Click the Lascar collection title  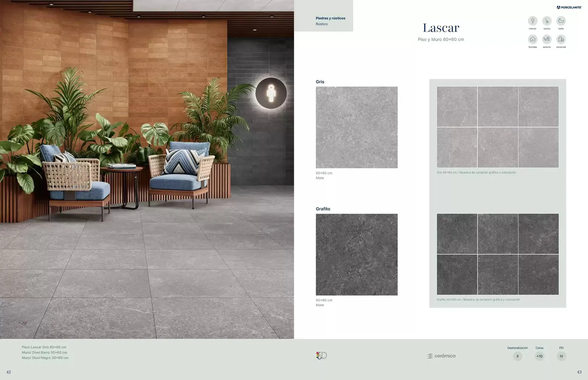click(x=441, y=28)
